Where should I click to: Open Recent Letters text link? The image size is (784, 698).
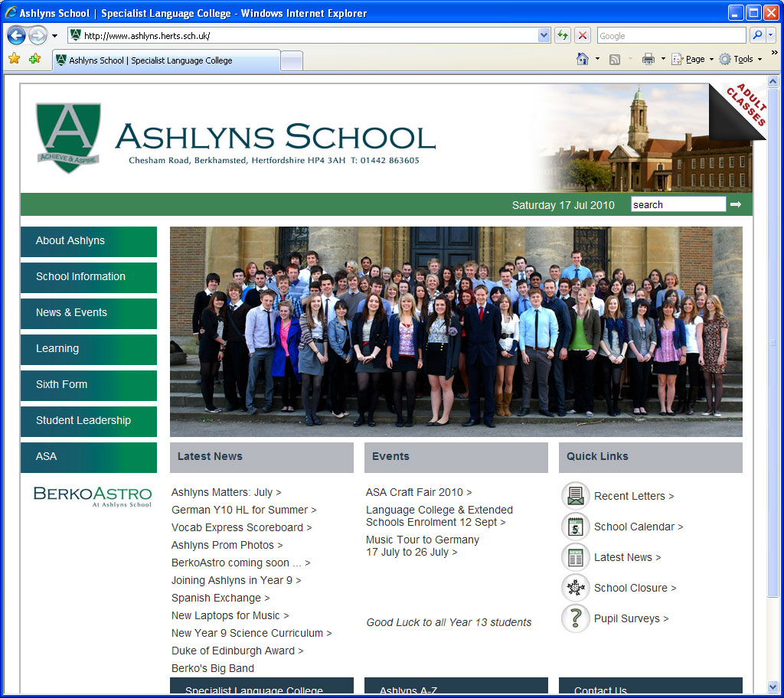pos(633,495)
